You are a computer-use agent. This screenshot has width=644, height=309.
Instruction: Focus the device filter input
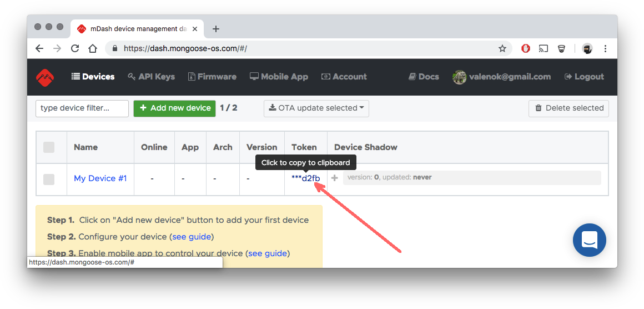(x=82, y=108)
